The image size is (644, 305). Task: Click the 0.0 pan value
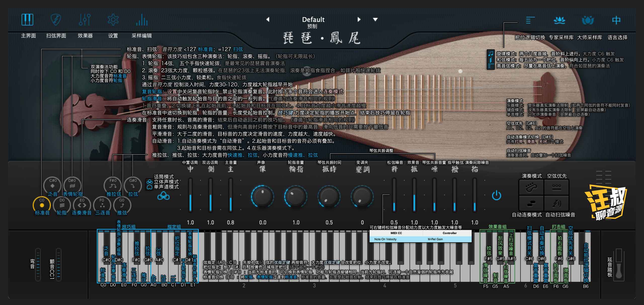[263, 222]
